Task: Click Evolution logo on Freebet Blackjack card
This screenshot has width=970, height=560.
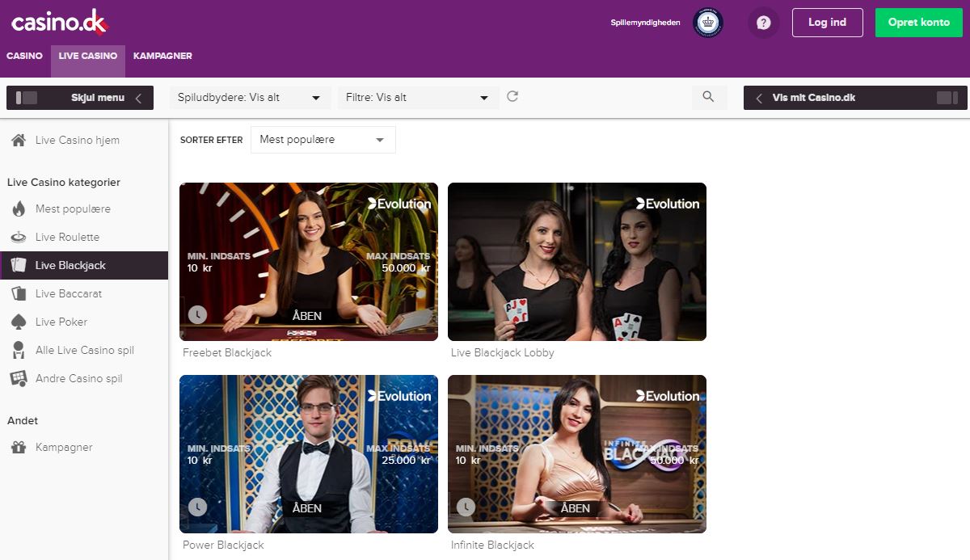Action: 399,204
